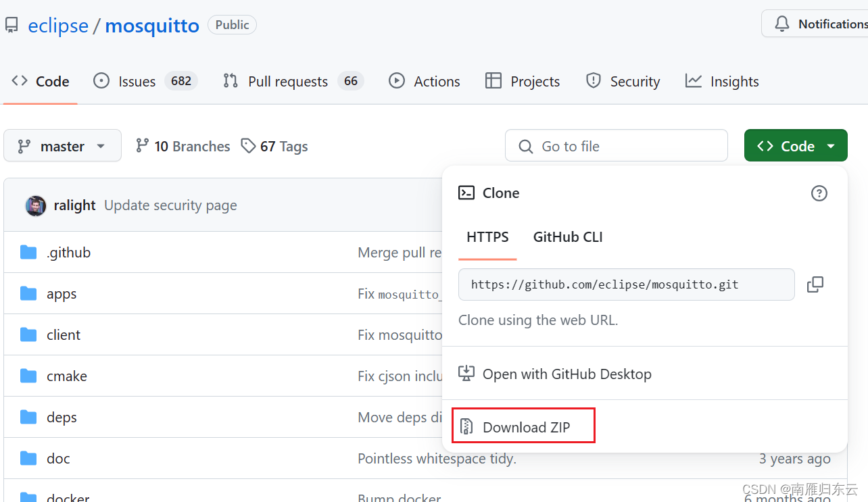Select the clone URL text field

626,284
